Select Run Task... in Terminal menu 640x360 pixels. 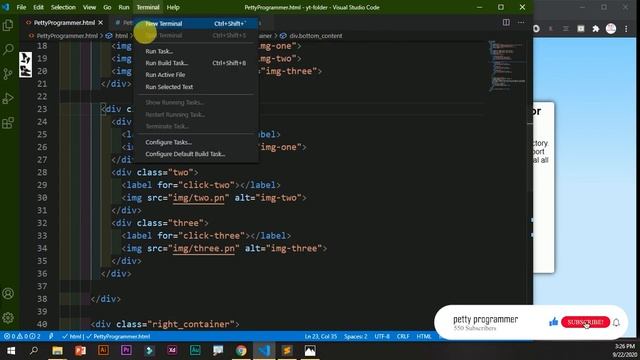[x=196, y=51]
